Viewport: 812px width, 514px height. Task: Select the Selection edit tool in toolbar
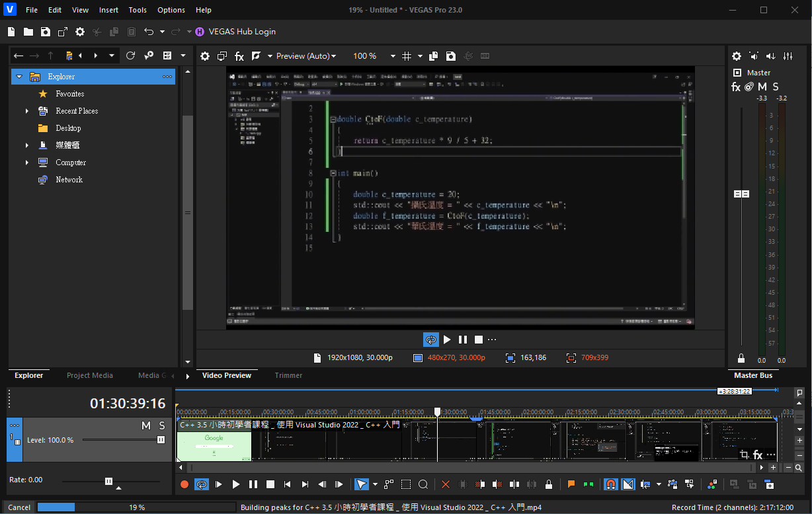[406, 484]
